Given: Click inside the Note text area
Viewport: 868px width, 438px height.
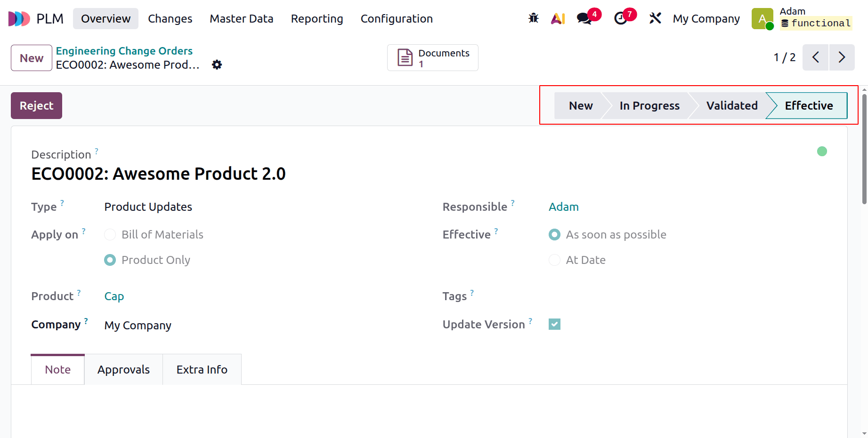Looking at the screenshot, I should (x=429, y=412).
